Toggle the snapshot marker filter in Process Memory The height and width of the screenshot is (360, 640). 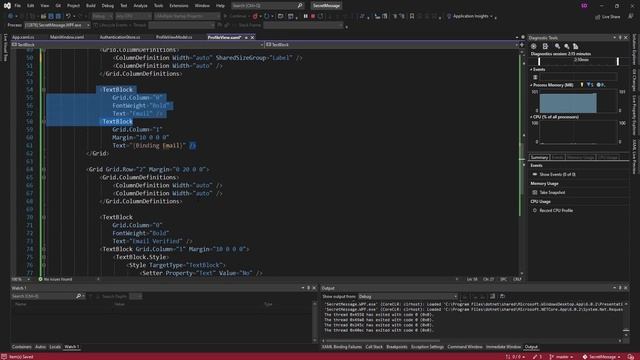[590, 85]
